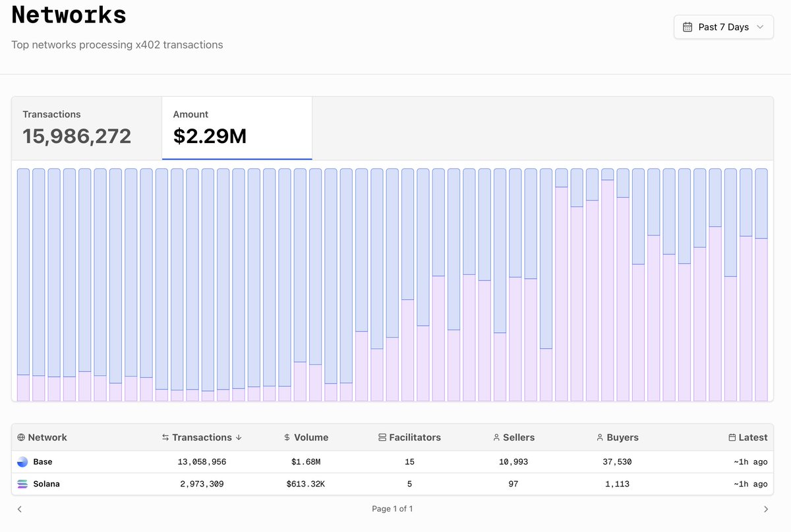Click the calendar icon in date picker
This screenshot has width=791, height=532.
pos(688,27)
